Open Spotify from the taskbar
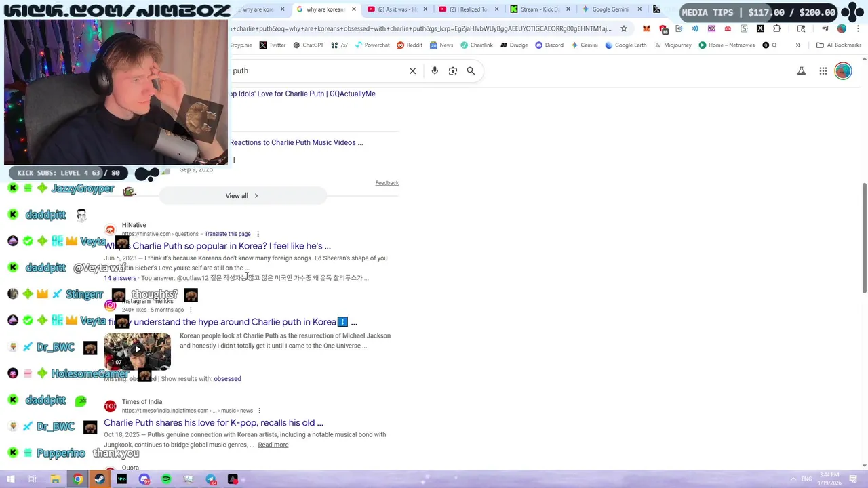The image size is (868, 488). pos(166,479)
